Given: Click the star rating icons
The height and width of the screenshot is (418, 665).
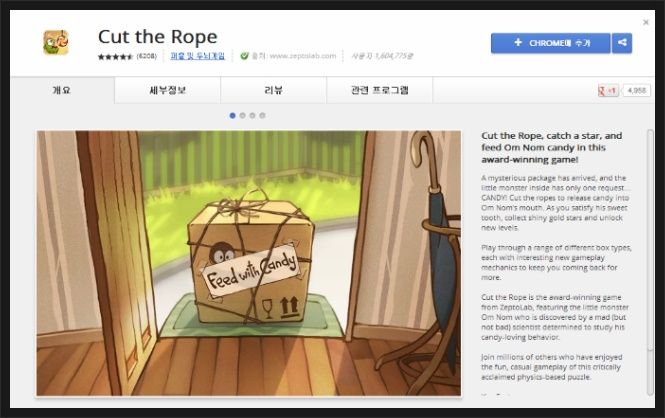Looking at the screenshot, I should (115, 56).
